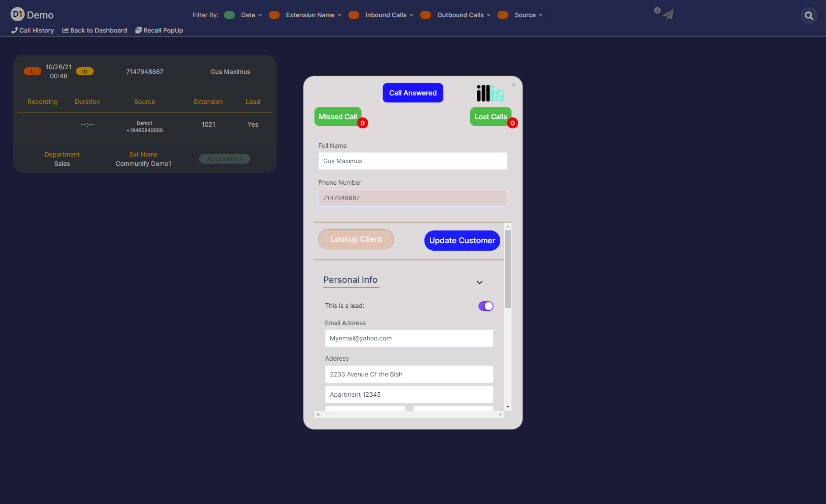Viewport: 826px width, 504px height.
Task: Click the Update Customer button
Action: tap(462, 241)
